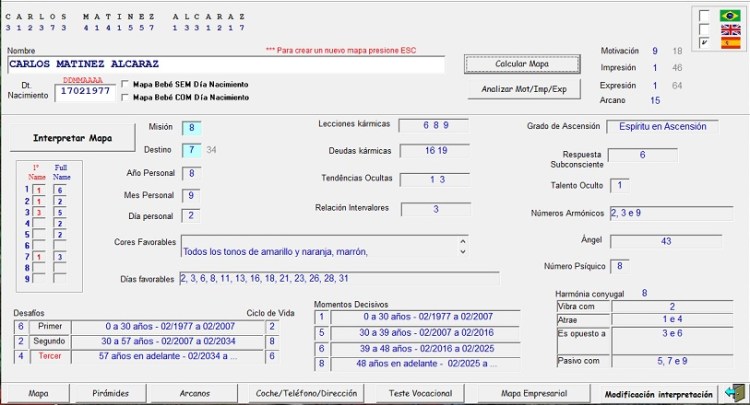Toggle Mapa Bebé SEM Día Nacimiento
750x405 pixels.
(125, 85)
